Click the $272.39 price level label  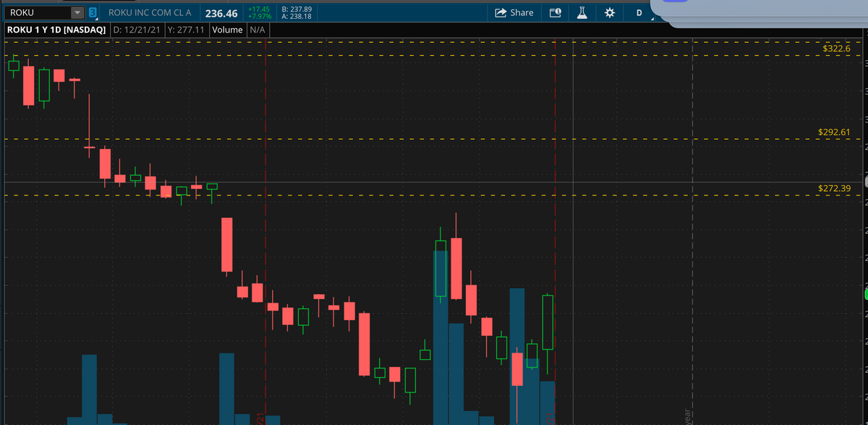coord(834,188)
